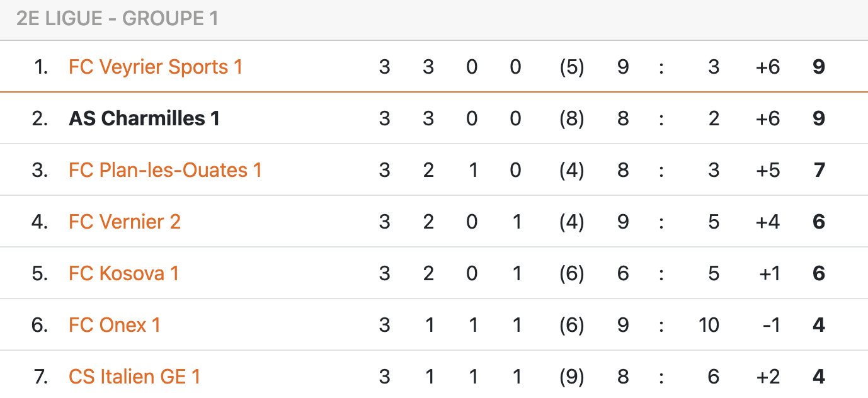This screenshot has height=398, width=868.
Task: Click rank number 5 beside FC Kosova 1
Action: pyautogui.click(x=40, y=273)
